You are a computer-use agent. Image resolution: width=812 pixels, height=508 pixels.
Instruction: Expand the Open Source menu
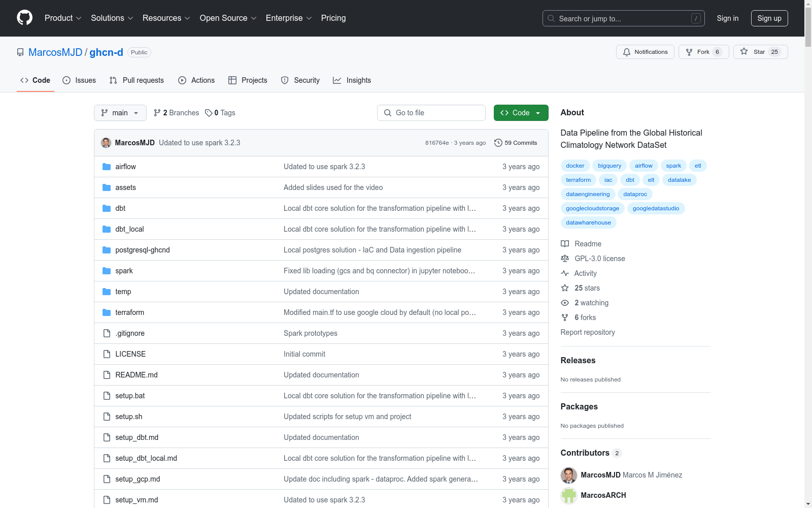(x=228, y=18)
